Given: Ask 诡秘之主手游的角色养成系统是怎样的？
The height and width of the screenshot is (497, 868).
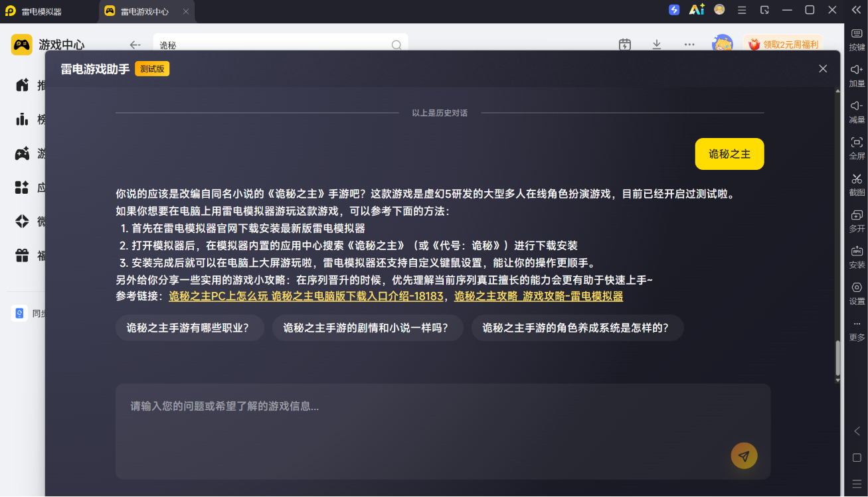Looking at the screenshot, I should pos(578,328).
